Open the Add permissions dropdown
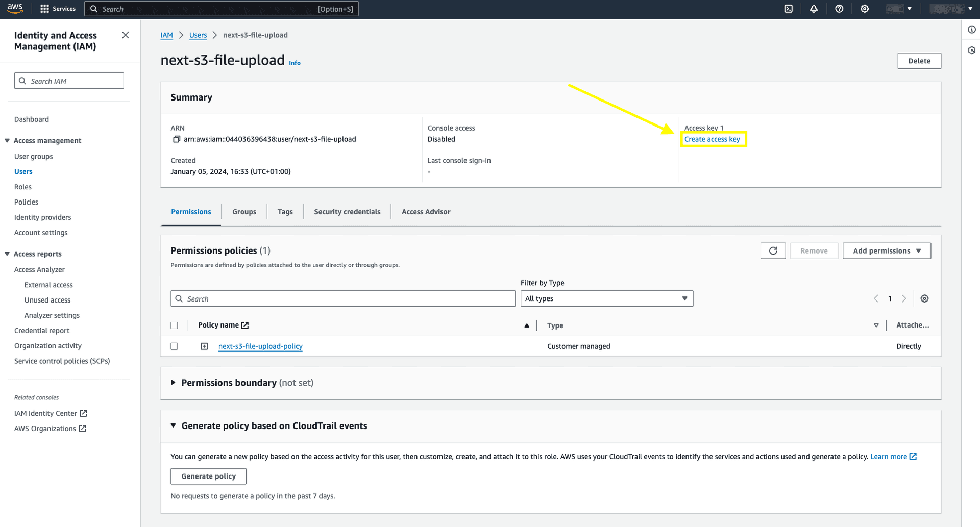This screenshot has width=980, height=527. [x=887, y=250]
